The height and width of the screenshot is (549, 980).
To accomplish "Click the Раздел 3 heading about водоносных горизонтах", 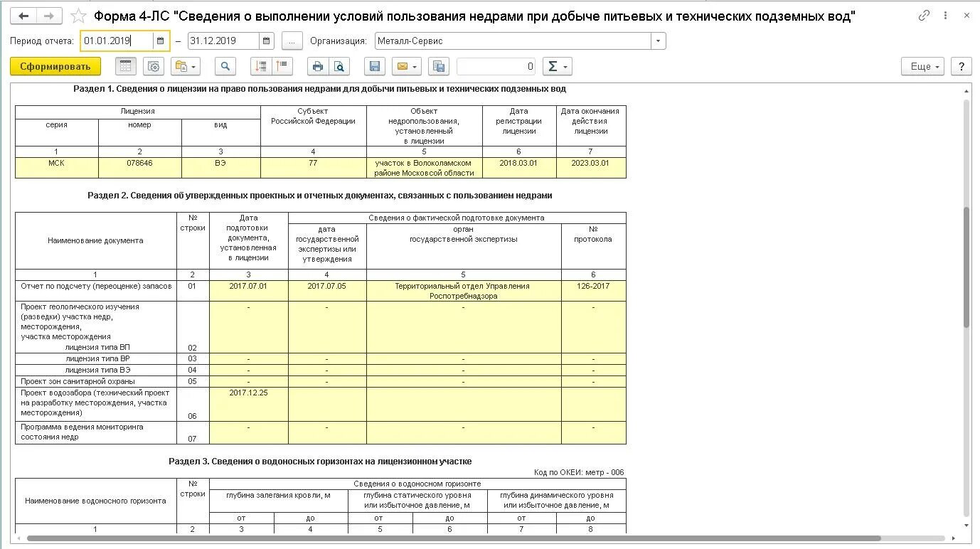I will click(320, 462).
